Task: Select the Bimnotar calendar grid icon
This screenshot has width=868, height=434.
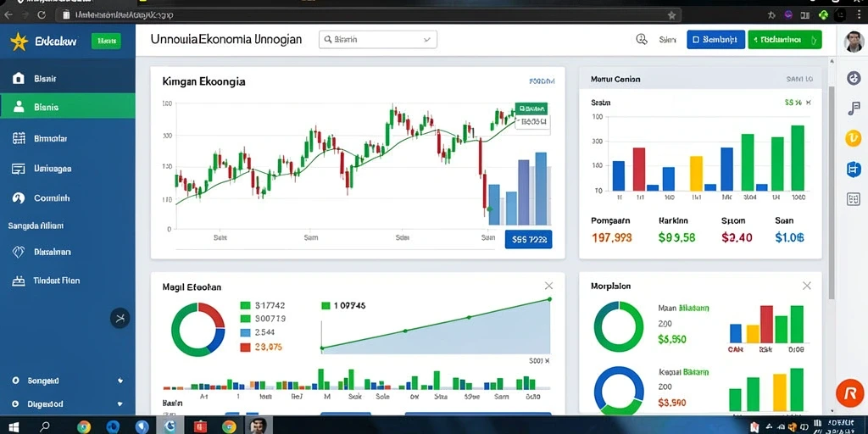Action: (19, 138)
